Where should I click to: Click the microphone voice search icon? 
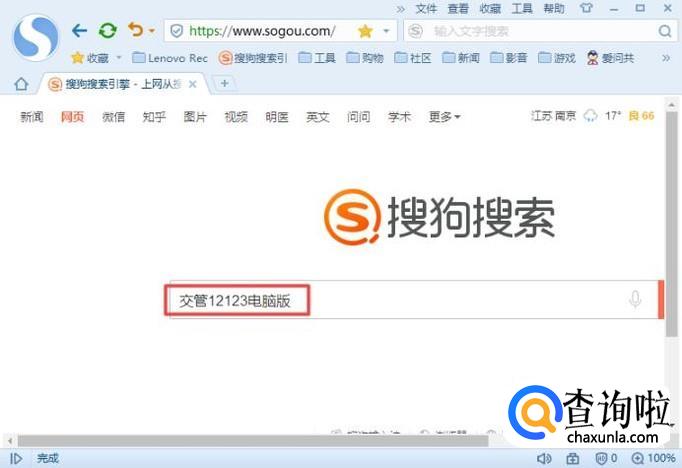(635, 299)
